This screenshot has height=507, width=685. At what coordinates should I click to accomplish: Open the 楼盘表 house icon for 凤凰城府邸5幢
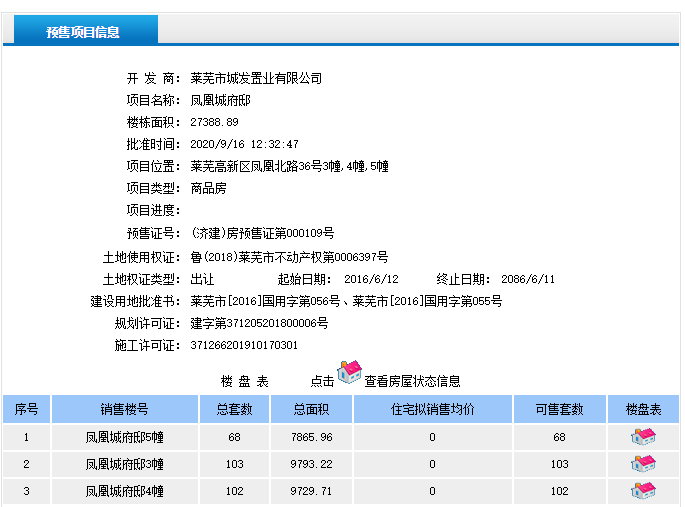coord(643,437)
